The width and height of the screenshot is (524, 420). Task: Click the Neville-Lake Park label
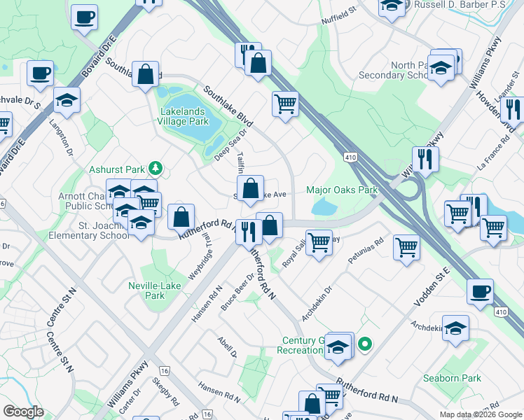click(x=155, y=290)
